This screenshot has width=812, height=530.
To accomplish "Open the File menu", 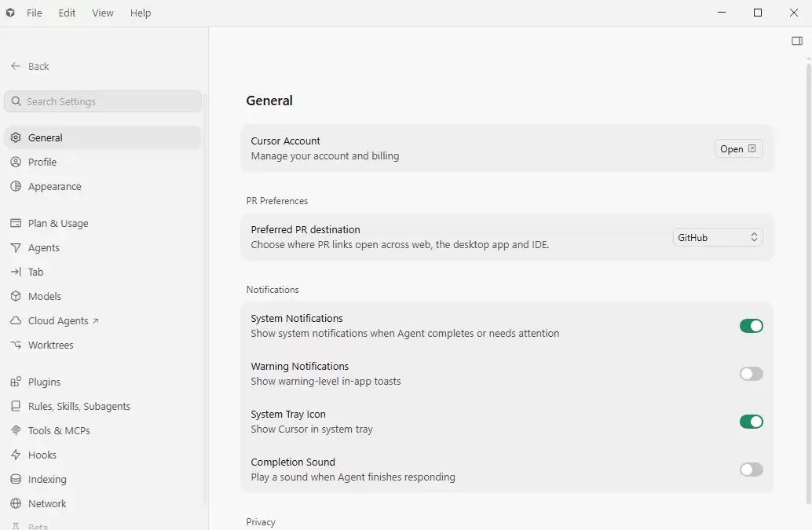I will click(x=35, y=13).
